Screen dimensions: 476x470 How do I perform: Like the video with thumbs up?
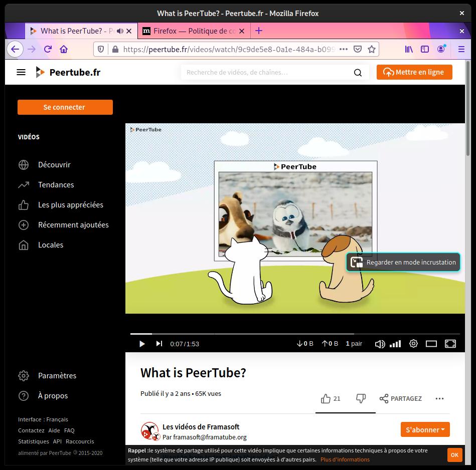(331, 398)
